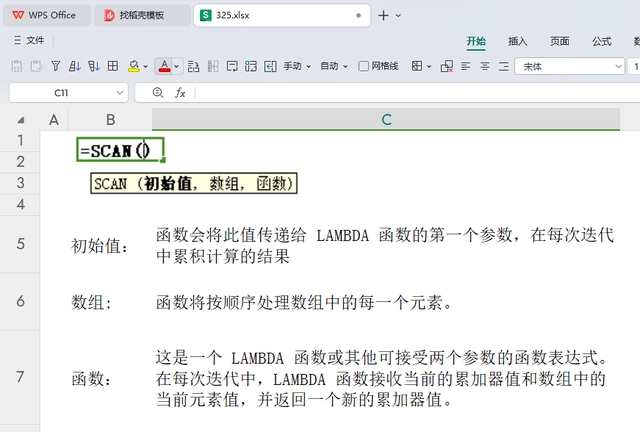This screenshot has height=432, width=640.
Task: Click the select-all corner triangle
Action: click(21, 120)
